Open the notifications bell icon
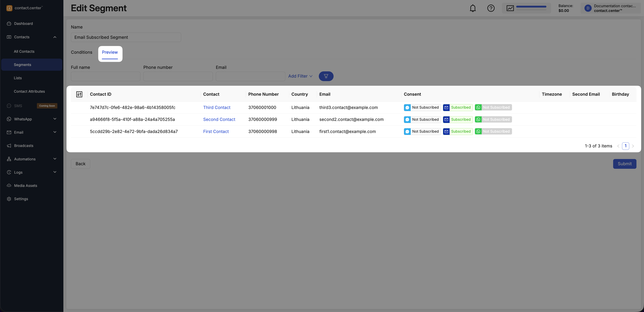 472,8
